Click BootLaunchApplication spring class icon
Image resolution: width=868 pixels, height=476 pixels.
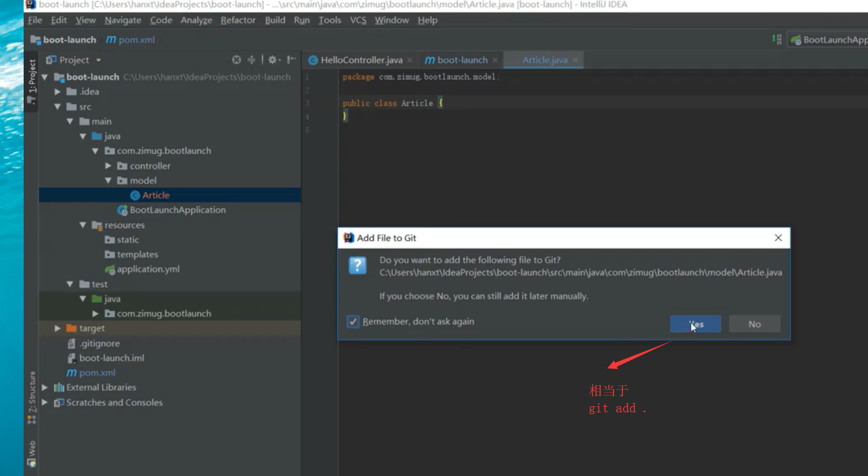coord(122,210)
